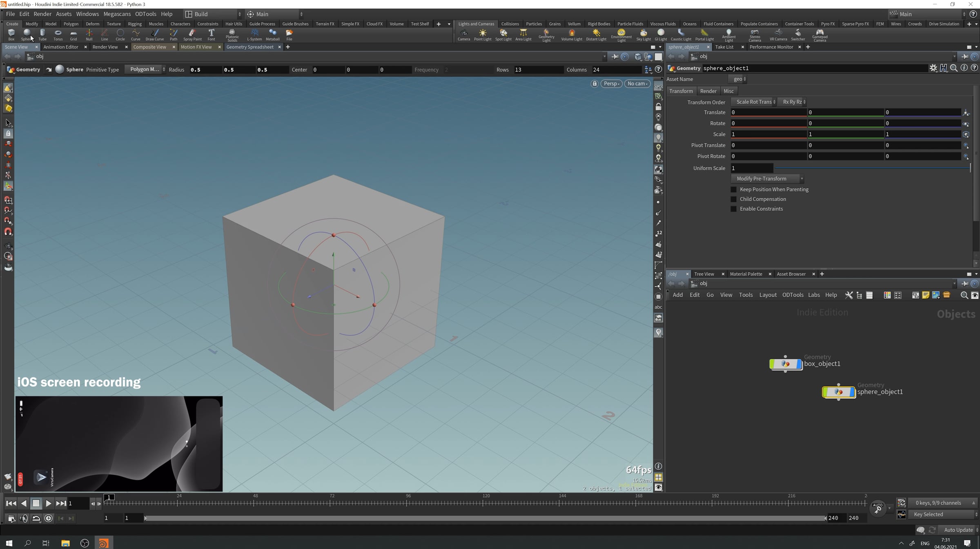This screenshot has width=980, height=549.
Task: Click the Stereo Camera tool
Action: coord(755,36)
